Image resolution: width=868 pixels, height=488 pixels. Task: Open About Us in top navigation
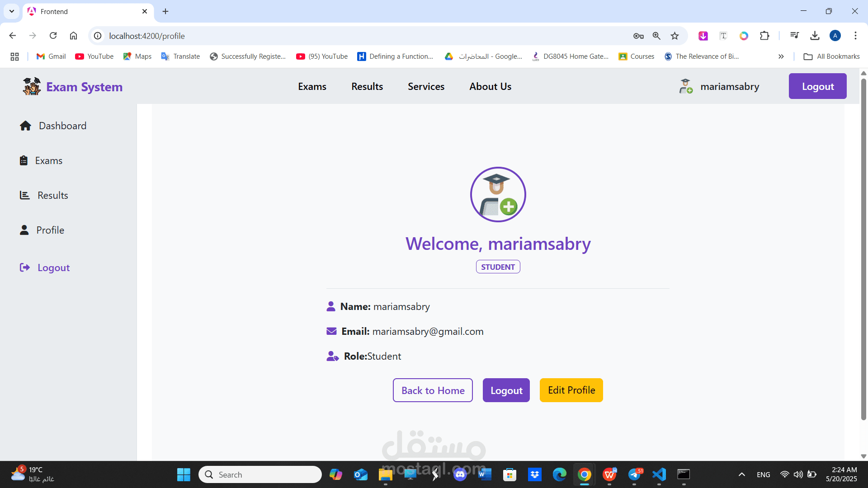coord(490,86)
